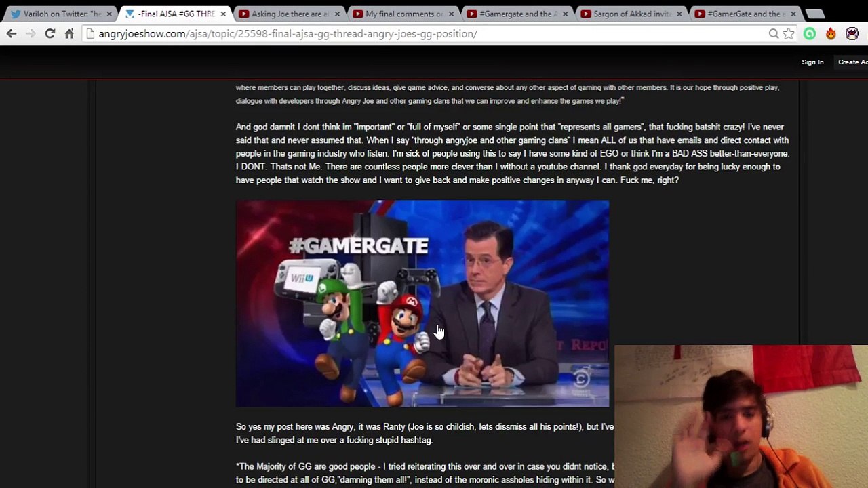Click the Create Account link
Screen dimensions: 868x488
point(853,62)
